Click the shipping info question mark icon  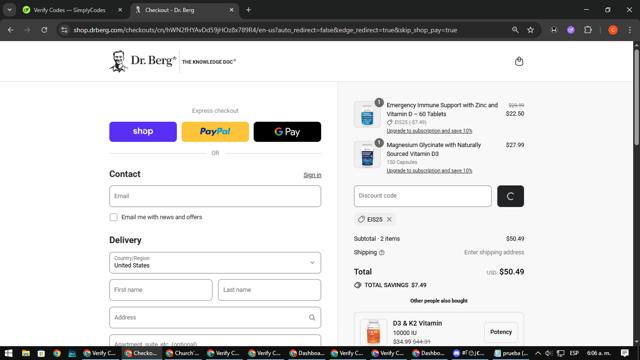tap(382, 253)
